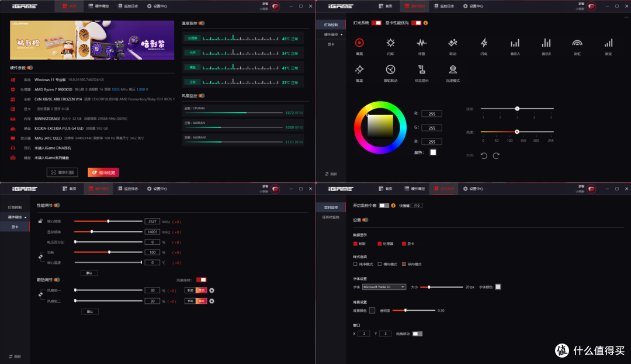This screenshot has width=631, height=364.
Task: Uncheck the 显卡 data display checkbox
Action: (x=404, y=244)
